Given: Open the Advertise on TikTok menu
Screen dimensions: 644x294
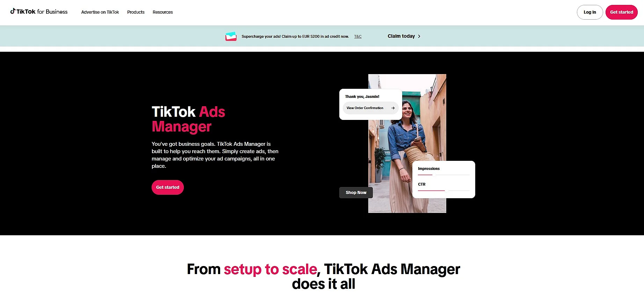Looking at the screenshot, I should [100, 12].
